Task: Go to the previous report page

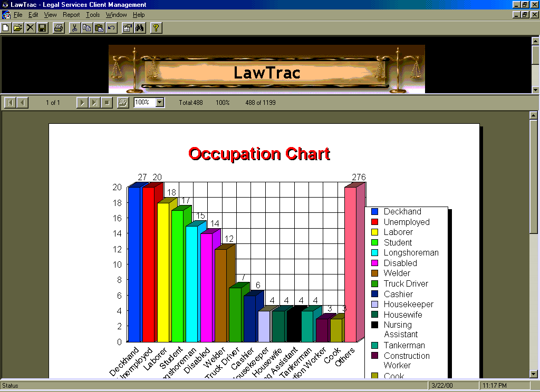Action: click(x=22, y=103)
